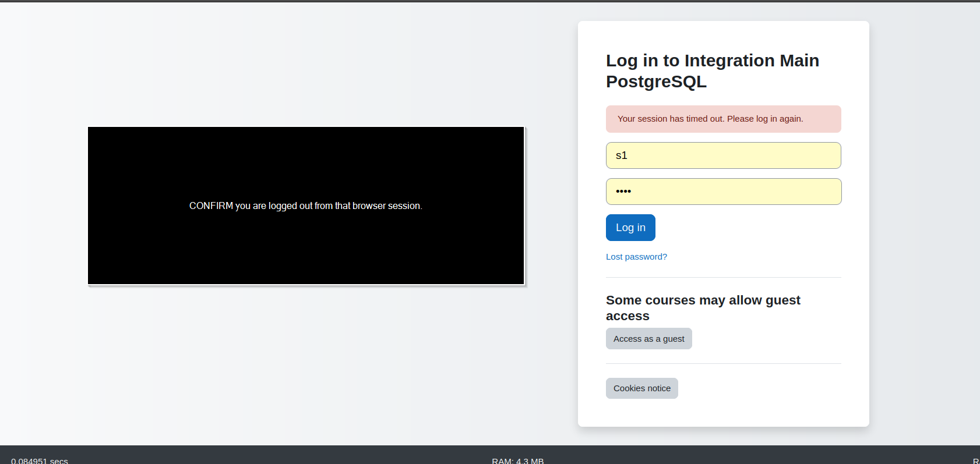Click the 0.084951 secs footer entry
Screen dimensions: 980x464
tap(40, 461)
